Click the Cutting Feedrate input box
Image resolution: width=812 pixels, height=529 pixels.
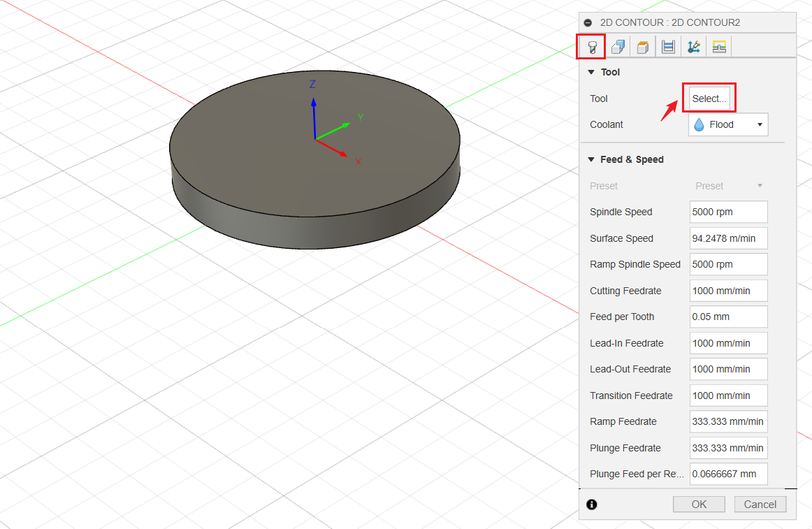728,290
